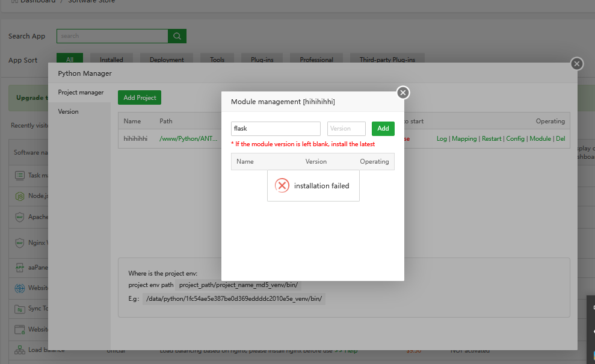Viewport: 595px width, 364px height.
Task: Click the Task manager app icon
Action: click(x=20, y=176)
